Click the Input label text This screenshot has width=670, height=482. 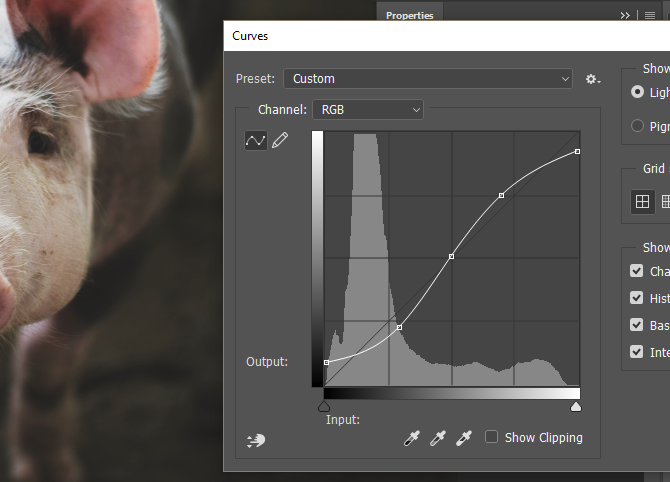[343, 420]
